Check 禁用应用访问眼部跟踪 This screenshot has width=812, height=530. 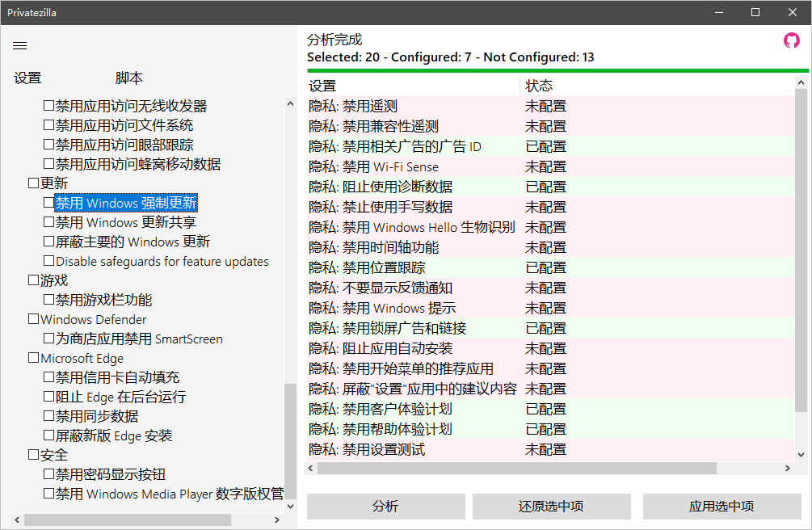[x=49, y=145]
